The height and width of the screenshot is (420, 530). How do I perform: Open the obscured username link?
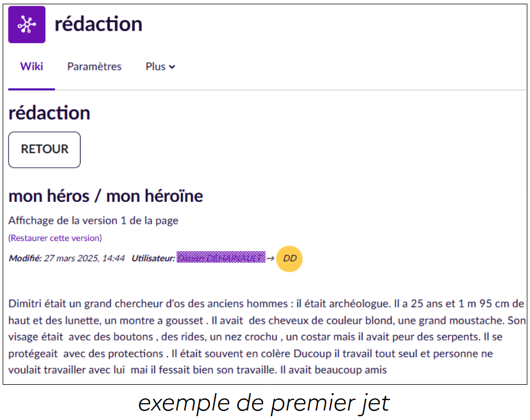[x=221, y=258]
